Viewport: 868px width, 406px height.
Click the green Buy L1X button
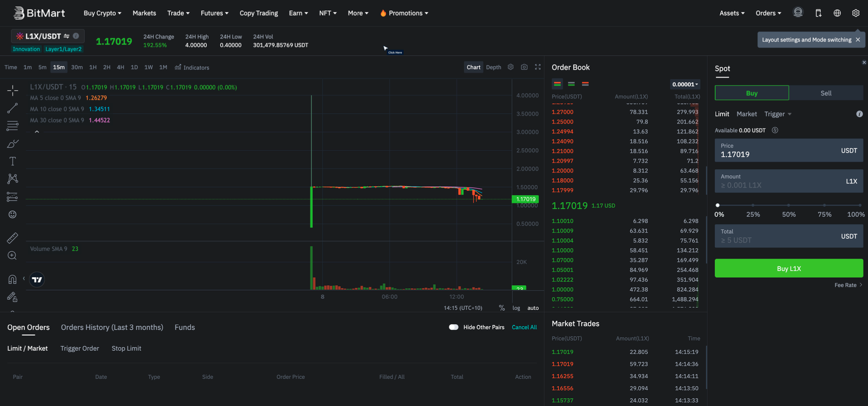click(789, 269)
